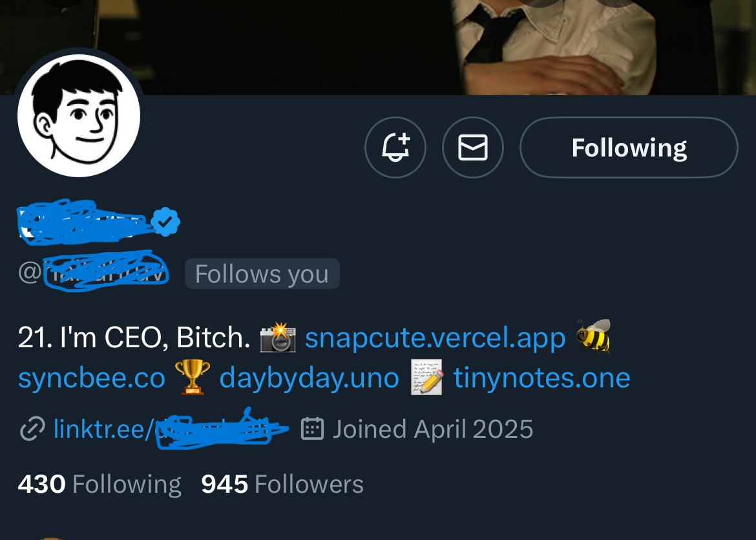
Task: View the 945 Followers list
Action: (x=282, y=484)
